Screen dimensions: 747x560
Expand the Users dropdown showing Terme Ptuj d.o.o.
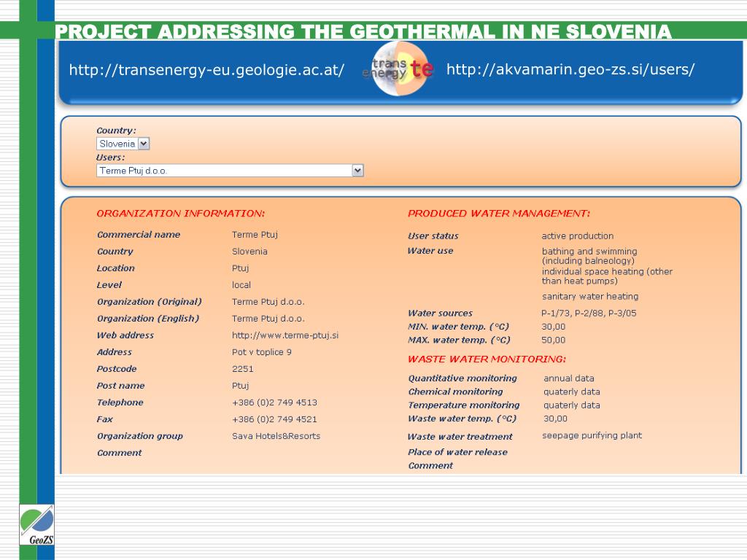[357, 171]
